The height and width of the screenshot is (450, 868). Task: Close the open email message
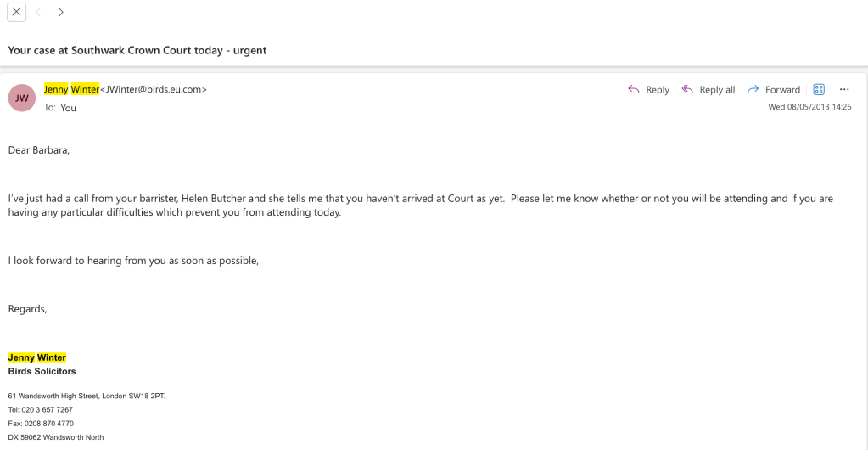coord(16,12)
